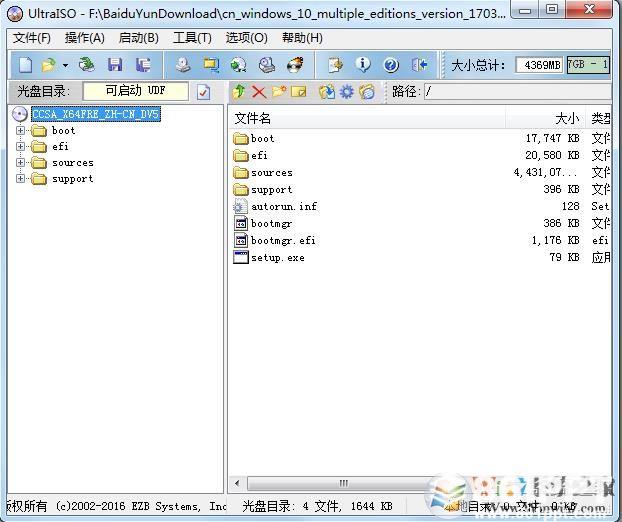Click the Add files toolbar icon
622x522 pixels.
point(336,65)
